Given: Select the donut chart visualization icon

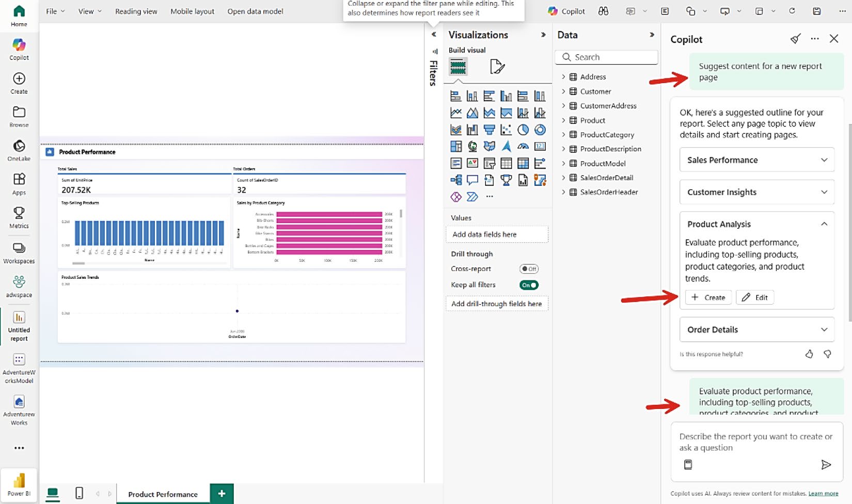Looking at the screenshot, I should point(540,130).
